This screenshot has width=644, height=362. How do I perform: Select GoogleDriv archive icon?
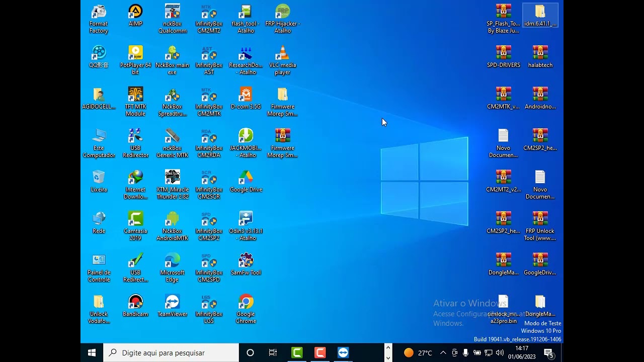[540, 264]
